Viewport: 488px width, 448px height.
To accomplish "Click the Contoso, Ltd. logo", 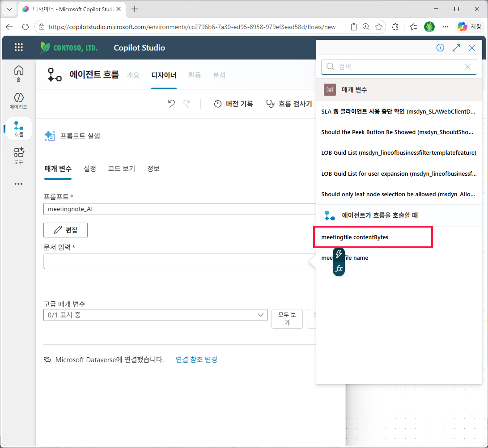I will (69, 47).
